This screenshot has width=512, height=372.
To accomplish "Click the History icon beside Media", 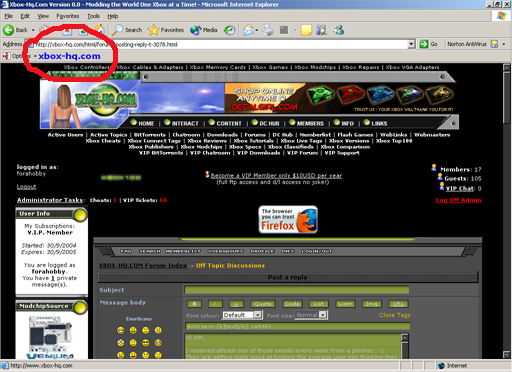I will coord(229,30).
